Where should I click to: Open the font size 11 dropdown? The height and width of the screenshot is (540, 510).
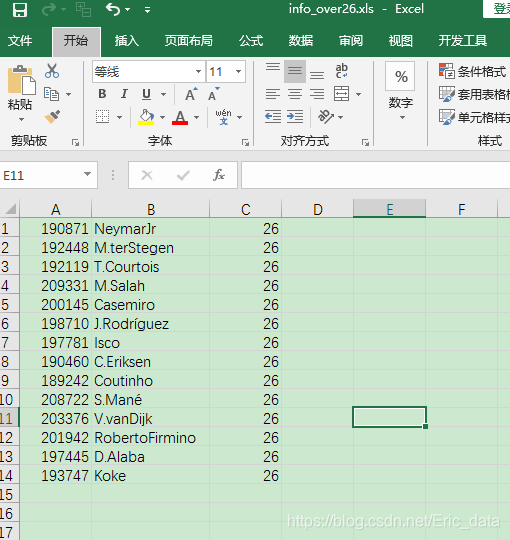[x=238, y=72]
